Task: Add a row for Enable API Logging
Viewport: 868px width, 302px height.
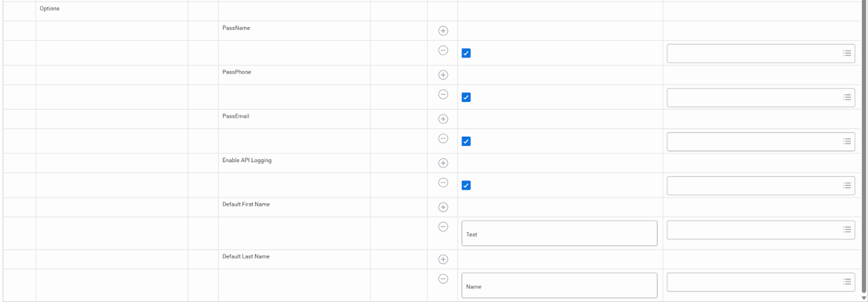Action: [443, 163]
